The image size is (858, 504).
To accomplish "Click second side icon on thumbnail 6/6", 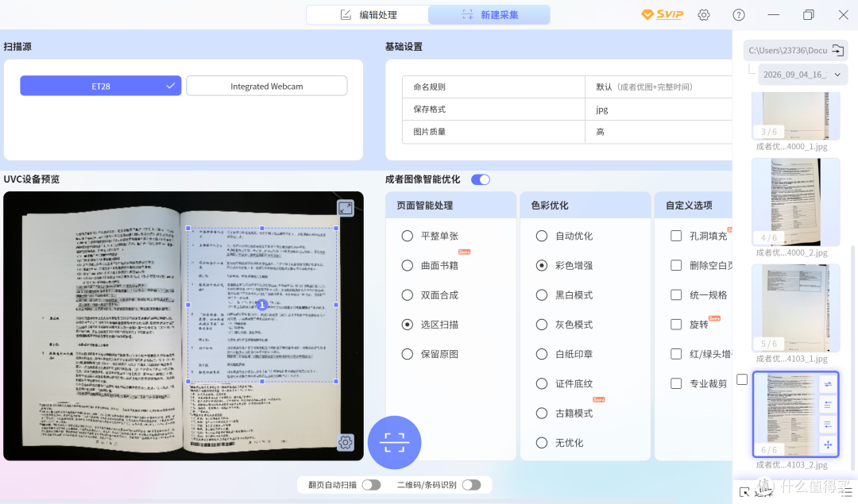I will click(828, 405).
